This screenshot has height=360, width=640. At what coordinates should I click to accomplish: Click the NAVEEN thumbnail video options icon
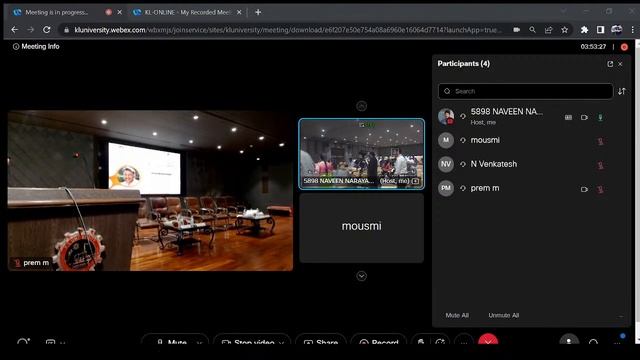point(415,181)
